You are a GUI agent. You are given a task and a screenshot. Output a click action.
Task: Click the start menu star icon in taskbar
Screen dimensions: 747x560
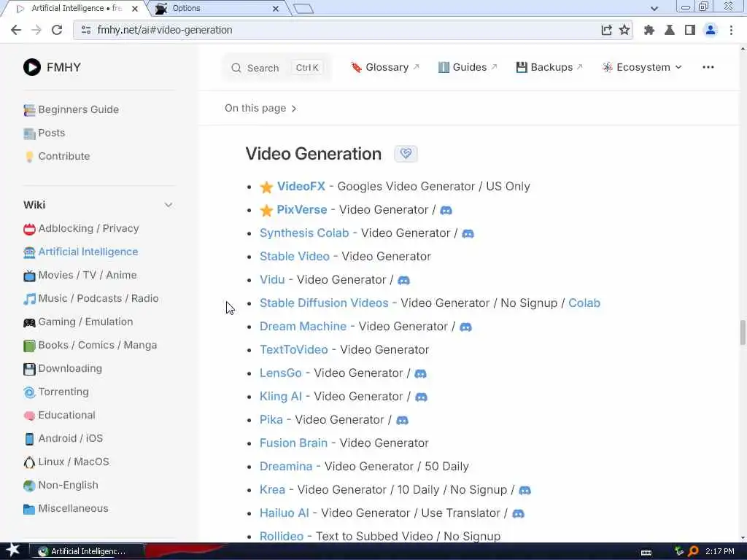pyautogui.click(x=12, y=551)
